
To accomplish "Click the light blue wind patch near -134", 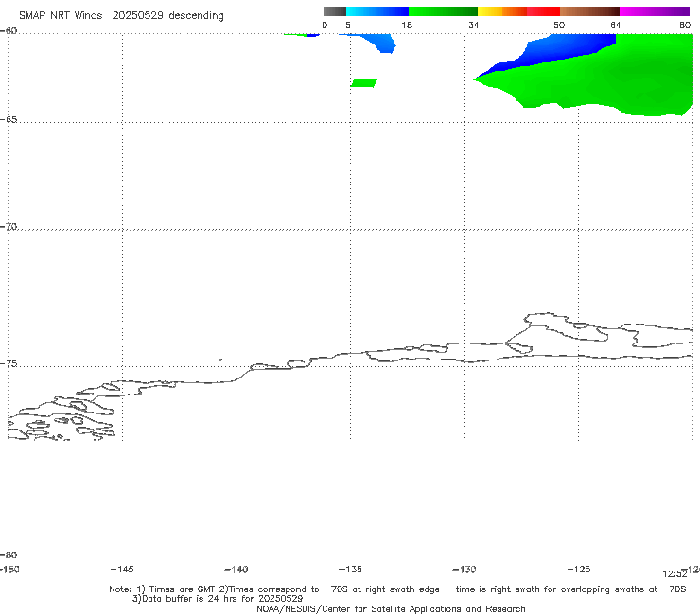I will tap(379, 43).
